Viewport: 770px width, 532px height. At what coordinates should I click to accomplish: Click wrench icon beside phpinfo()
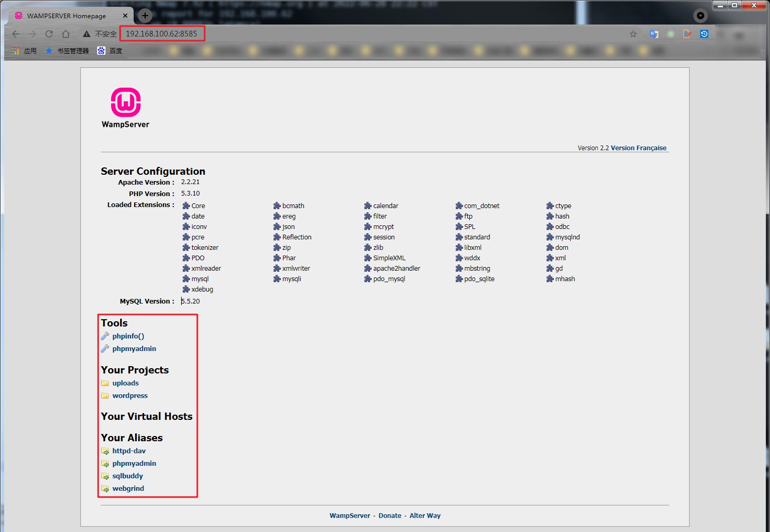coord(105,336)
